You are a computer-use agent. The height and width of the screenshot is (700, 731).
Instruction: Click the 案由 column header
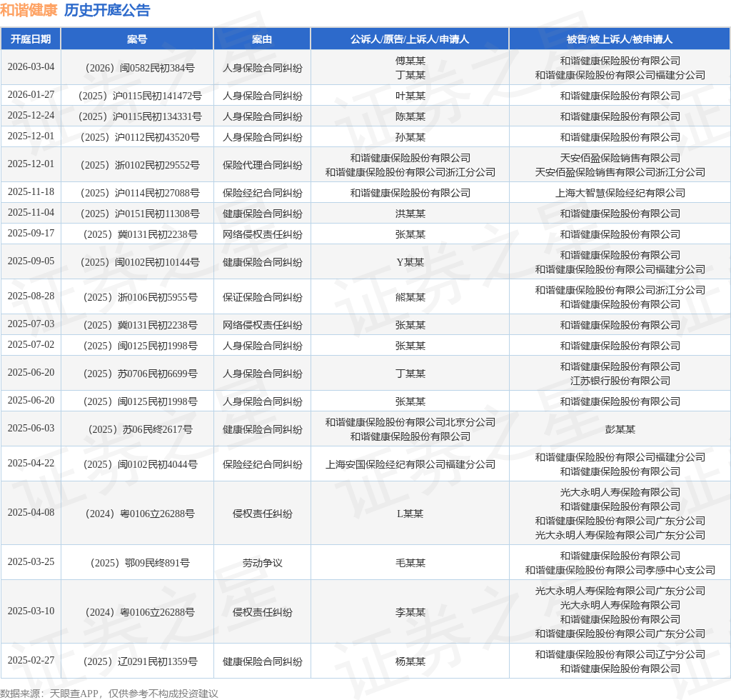pos(262,39)
